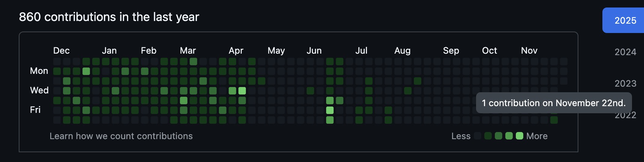Click the Less legend label
The width and height of the screenshot is (644, 162).
tap(461, 136)
